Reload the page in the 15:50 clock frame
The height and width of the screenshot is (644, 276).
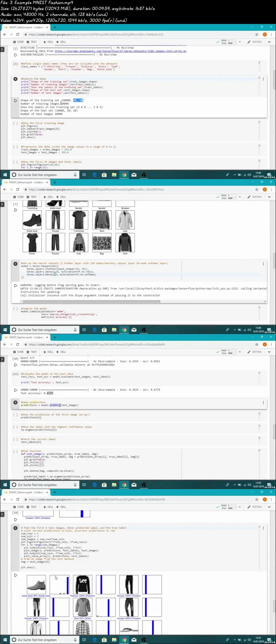[18, 345]
